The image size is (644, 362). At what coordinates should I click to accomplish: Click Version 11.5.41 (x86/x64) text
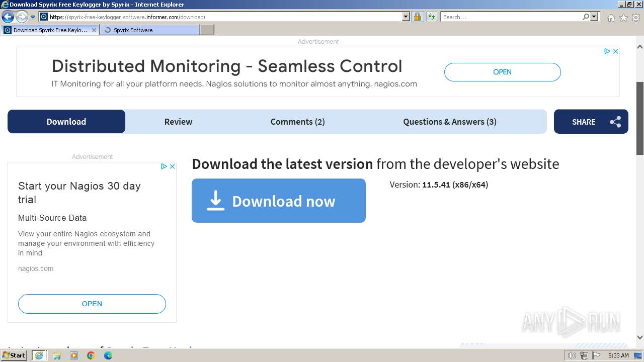[439, 185]
